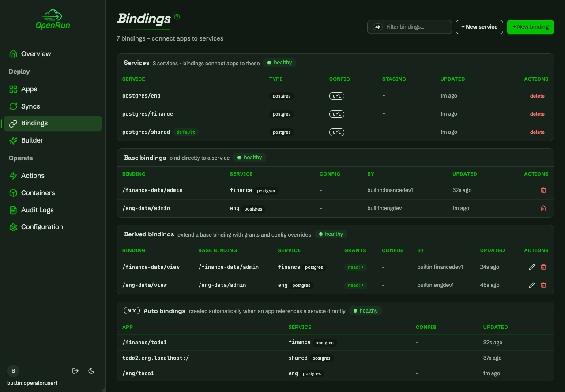Image resolution: width=565 pixels, height=392 pixels.
Task: Click the Containers cube icon in sidebar
Action: click(x=13, y=193)
